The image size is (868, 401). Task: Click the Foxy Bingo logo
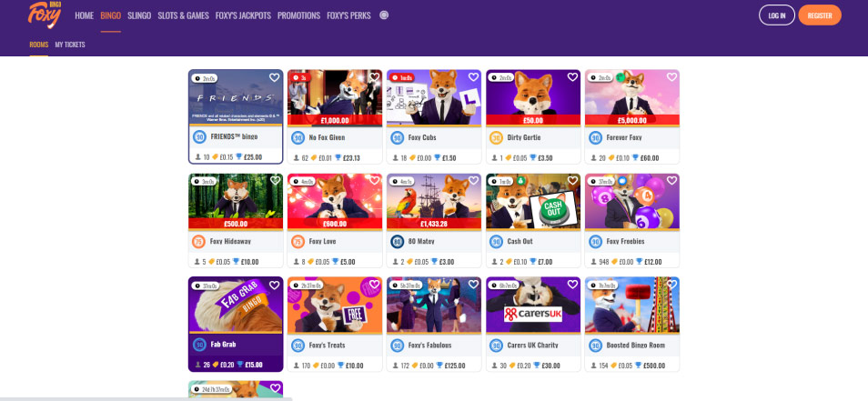[x=45, y=15]
